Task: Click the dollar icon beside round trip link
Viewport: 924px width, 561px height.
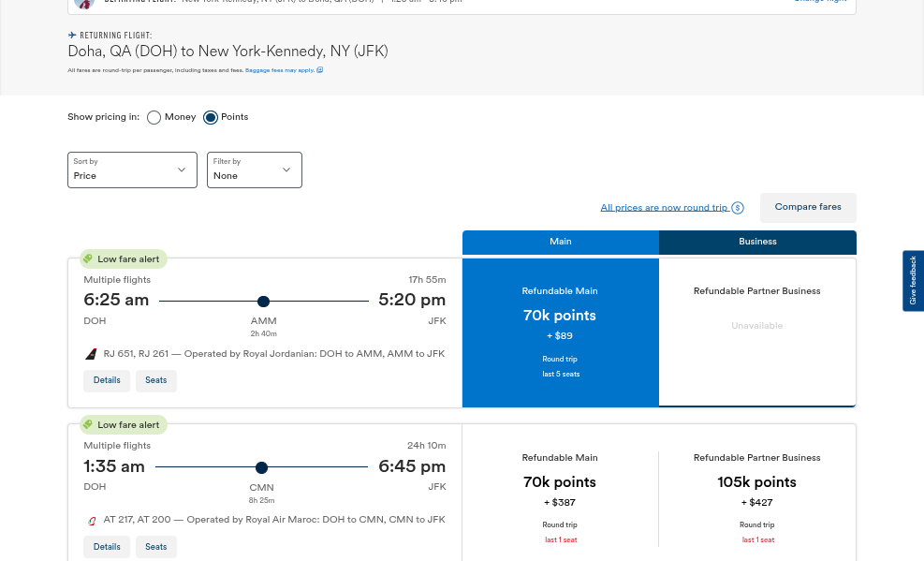Action: pyautogui.click(x=737, y=208)
